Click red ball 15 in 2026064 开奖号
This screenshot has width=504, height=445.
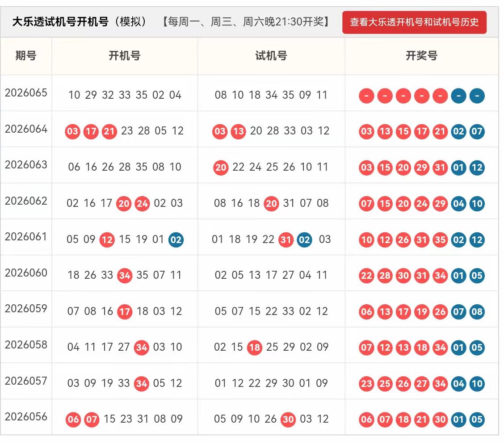point(403,131)
